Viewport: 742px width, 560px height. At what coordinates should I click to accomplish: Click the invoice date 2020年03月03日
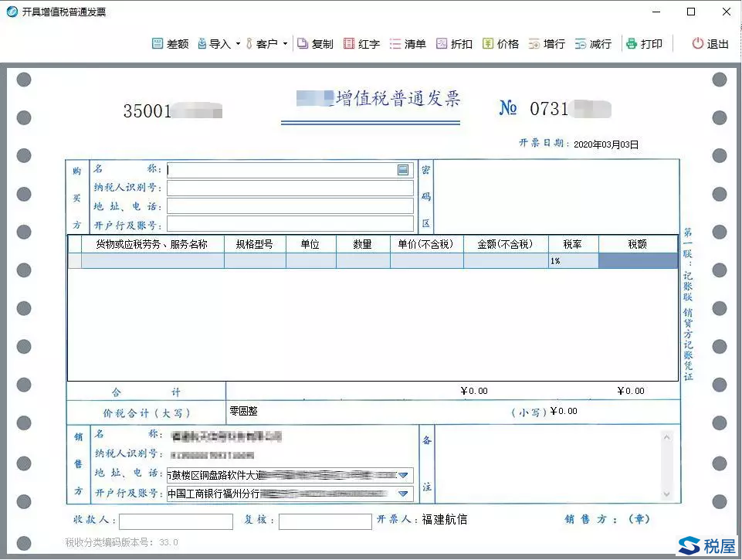click(606, 144)
